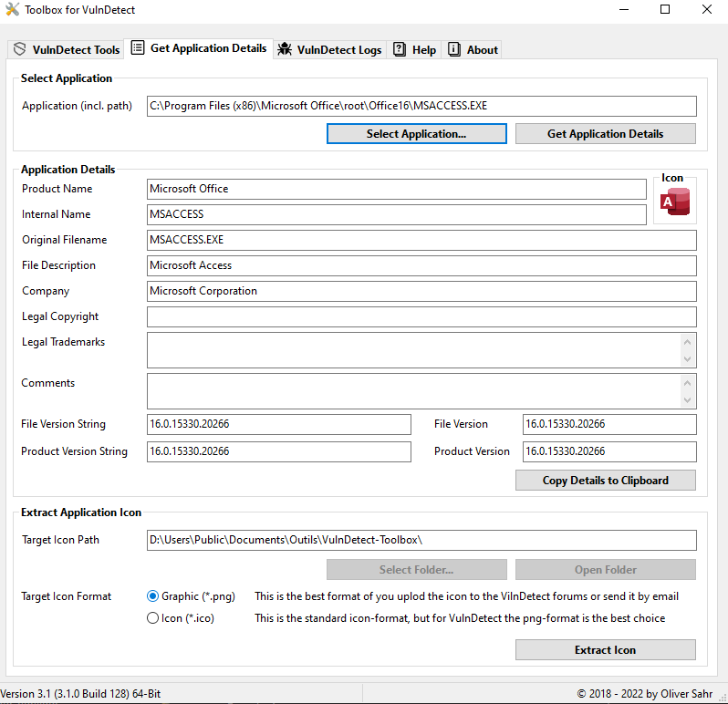Click the Comments scroll up arrow
This screenshot has height=704, width=728.
click(x=688, y=383)
